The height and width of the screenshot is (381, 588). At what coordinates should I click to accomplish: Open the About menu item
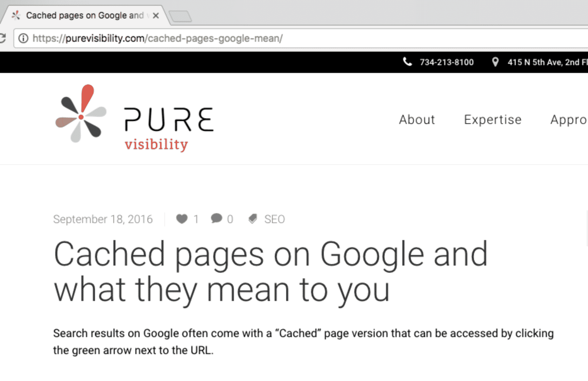click(x=417, y=120)
